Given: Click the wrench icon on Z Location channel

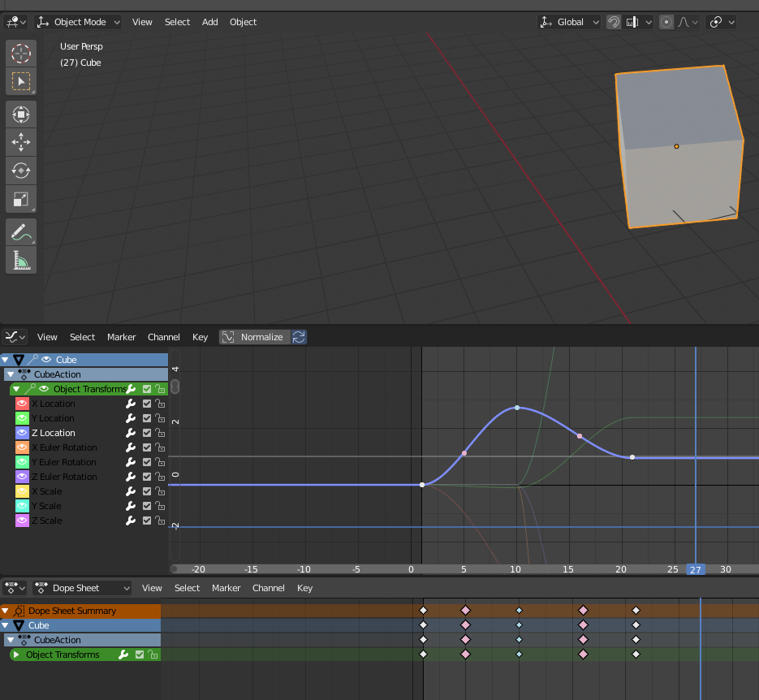Looking at the screenshot, I should [131, 433].
